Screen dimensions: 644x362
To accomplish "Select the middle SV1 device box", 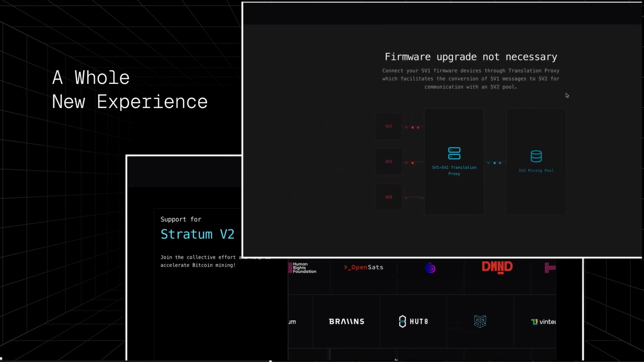I will coord(389,162).
